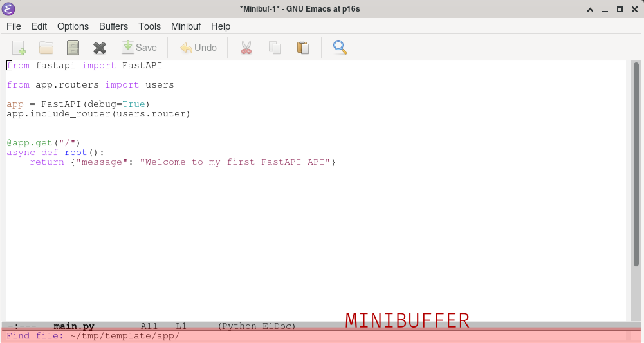Click the vertical scrollbar thumb
The height and width of the screenshot is (343, 644).
click(x=636, y=164)
